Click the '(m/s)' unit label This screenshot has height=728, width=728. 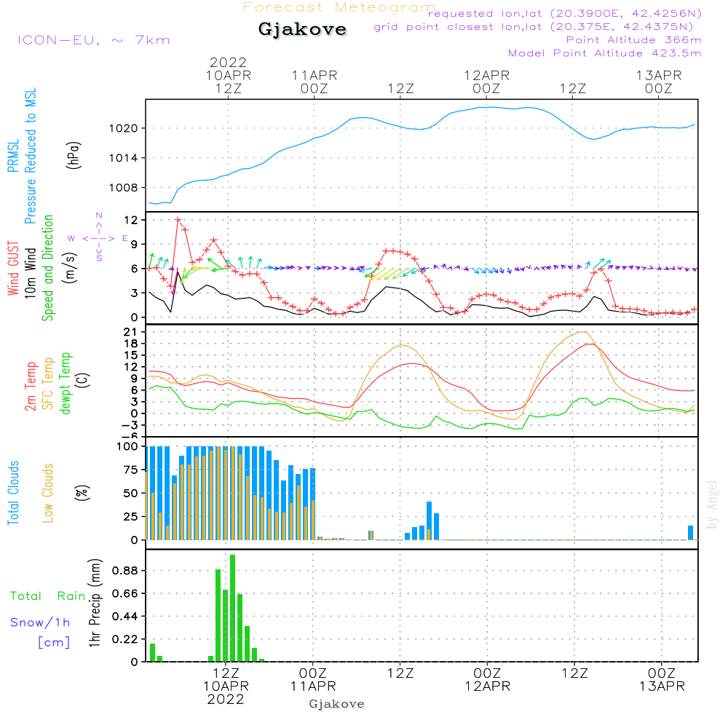[x=70, y=269]
